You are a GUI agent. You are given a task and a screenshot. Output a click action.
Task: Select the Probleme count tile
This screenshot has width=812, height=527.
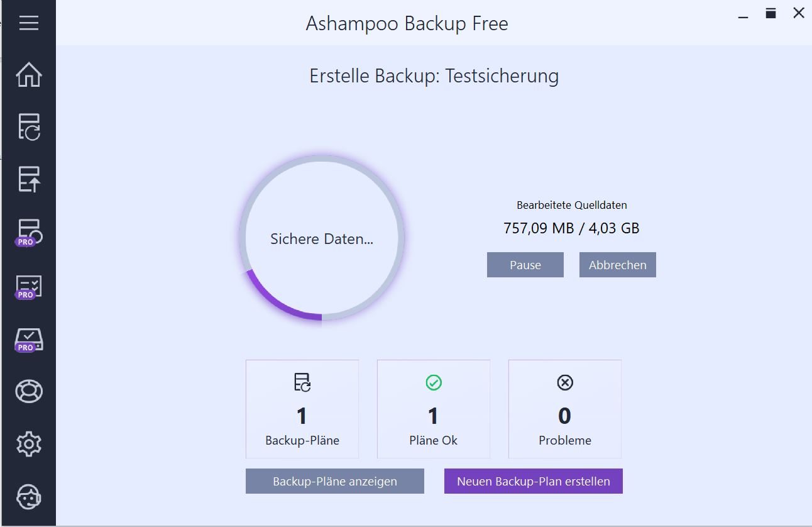564,409
